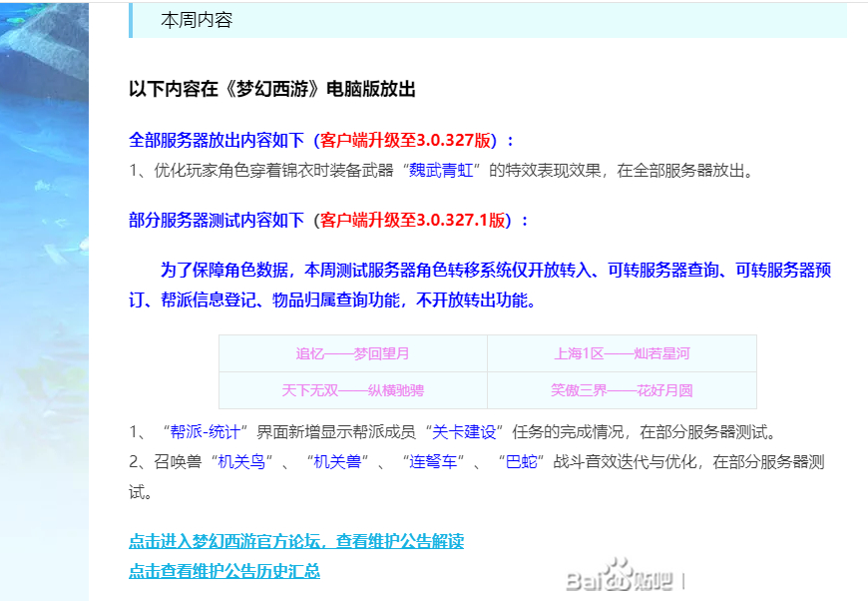Screen dimensions: 868x601
Task: Click the blue text 机关鸟
Action: tap(241, 461)
